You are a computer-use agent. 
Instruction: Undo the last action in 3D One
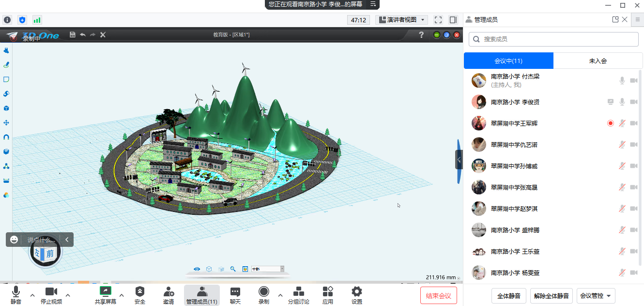(x=83, y=34)
